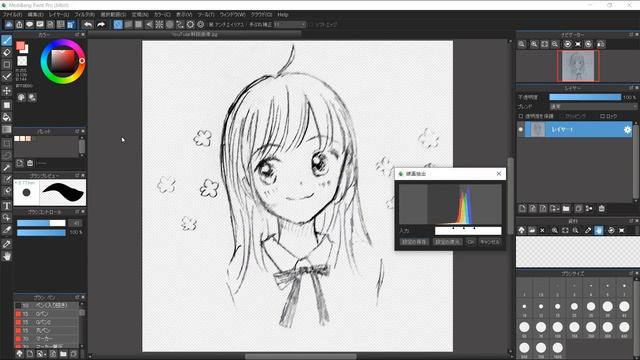Click the save settings button in dialog
The width and height of the screenshot is (640, 360).
point(414,242)
